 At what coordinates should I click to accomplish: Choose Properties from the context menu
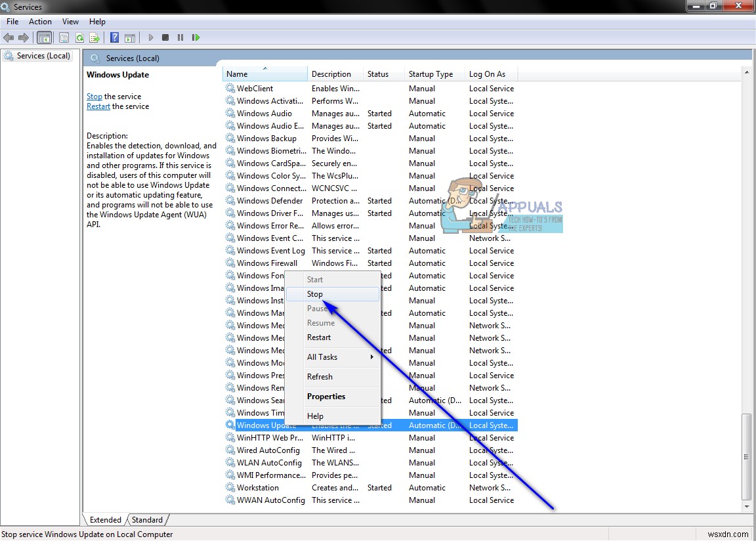click(327, 397)
